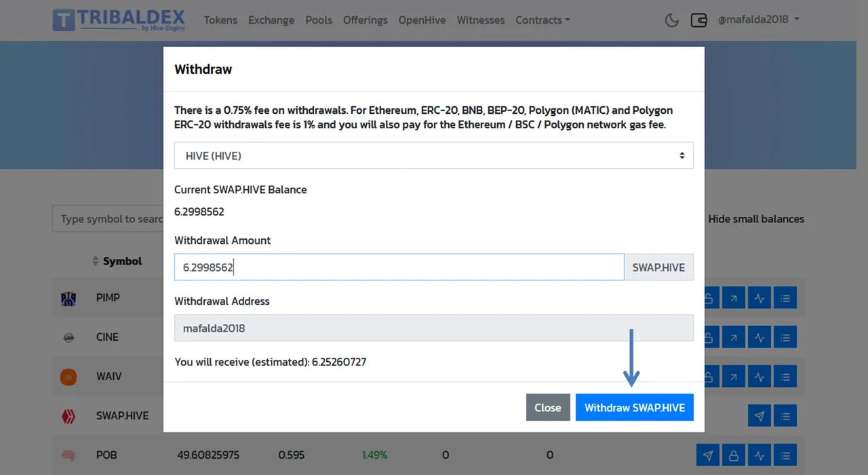The height and width of the screenshot is (475, 868).
Task: Click the POB change value 1.49%
Action: coord(374,455)
